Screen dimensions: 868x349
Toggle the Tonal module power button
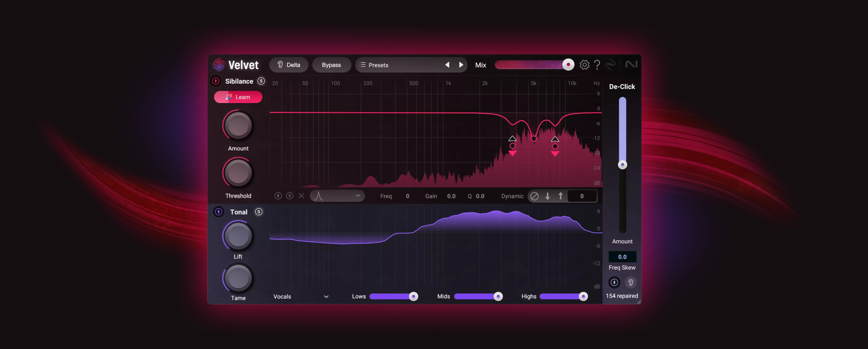pyautogui.click(x=218, y=212)
